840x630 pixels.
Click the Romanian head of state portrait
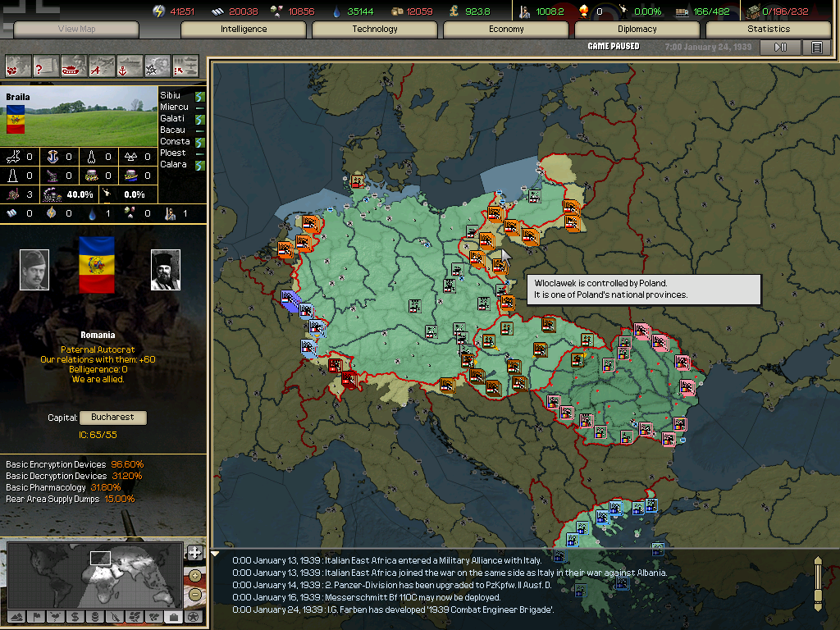point(34,270)
